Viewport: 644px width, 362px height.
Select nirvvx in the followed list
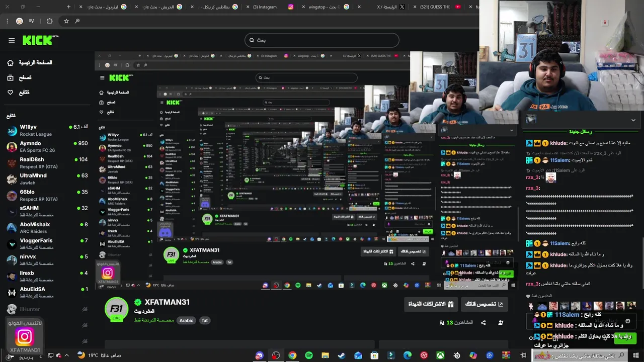click(x=47, y=260)
